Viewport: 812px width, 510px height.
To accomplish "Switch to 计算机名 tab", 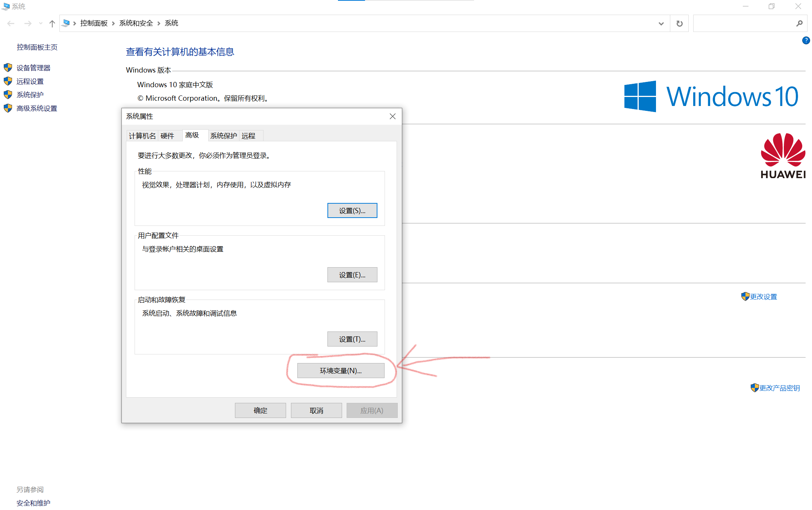I will pos(142,136).
